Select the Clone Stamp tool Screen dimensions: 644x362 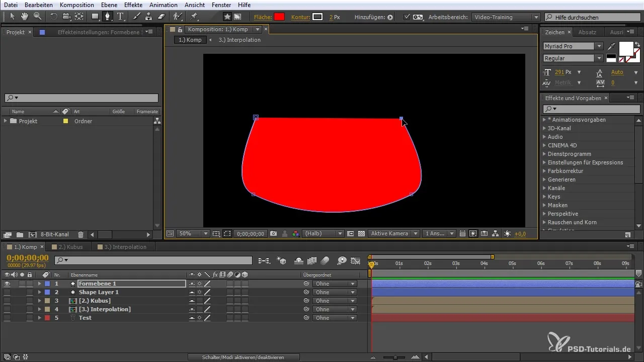(149, 17)
